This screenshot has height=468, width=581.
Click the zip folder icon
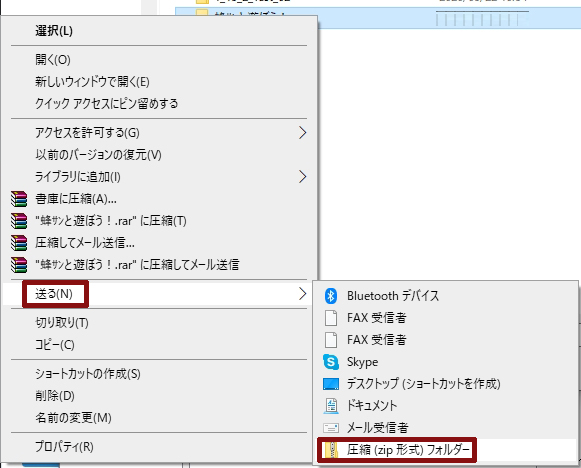tap(331, 450)
